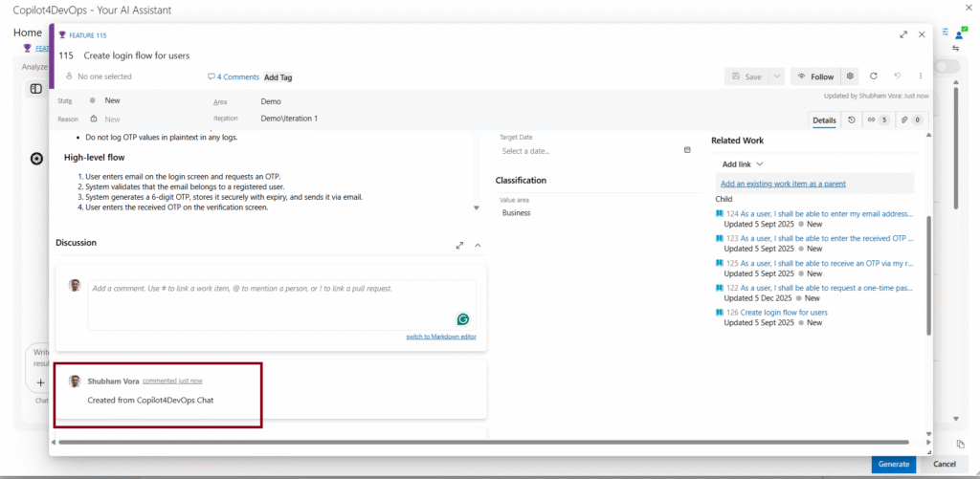This screenshot has width=980, height=479.
Task: Click the dialog's vertical scrollbar thumb
Action: pos(928,274)
